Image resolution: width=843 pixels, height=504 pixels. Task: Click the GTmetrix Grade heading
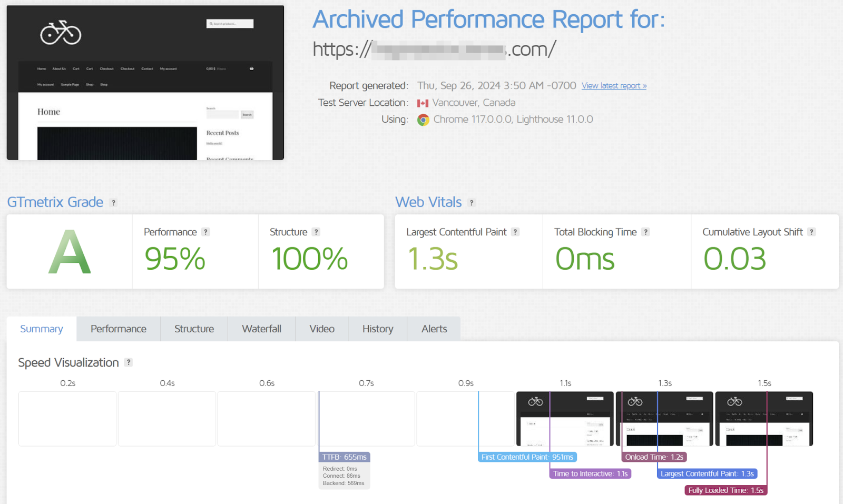(55, 202)
